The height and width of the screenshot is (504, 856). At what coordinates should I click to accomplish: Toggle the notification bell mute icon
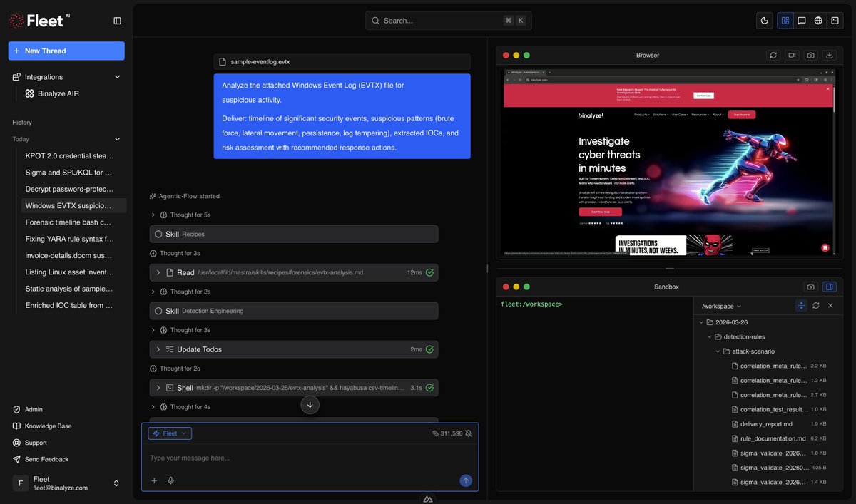pyautogui.click(x=469, y=433)
